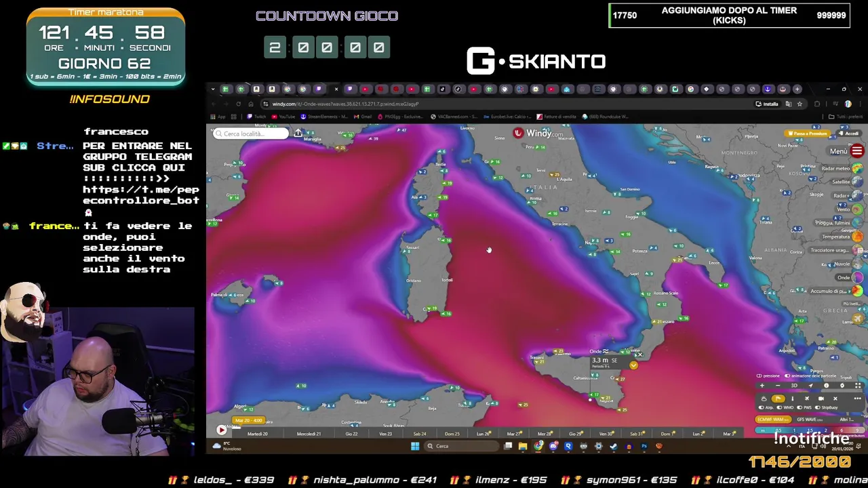The width and height of the screenshot is (868, 488).
Task: Zoom in the map with plus icon
Action: pyautogui.click(x=762, y=386)
